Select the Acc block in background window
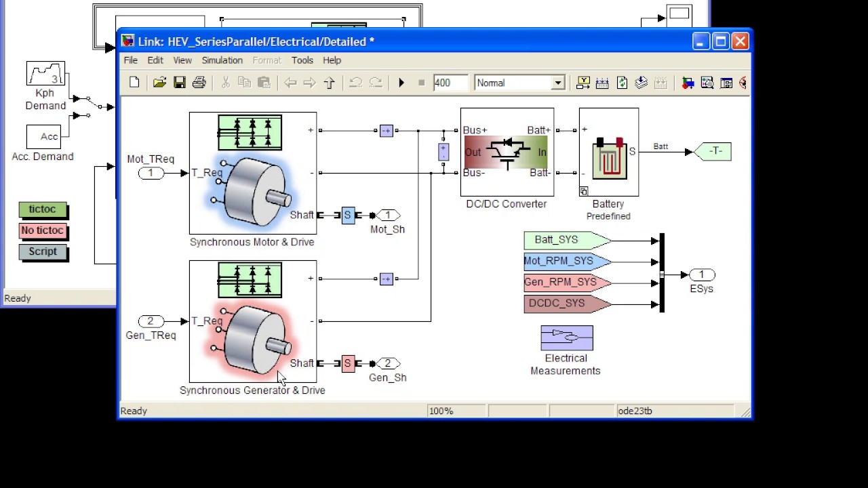 45,137
